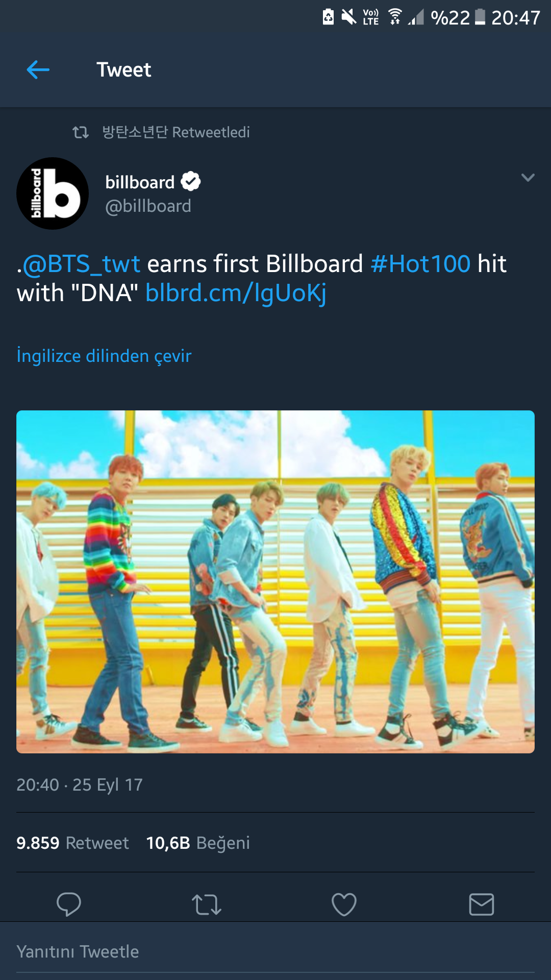This screenshot has width=551, height=980.
Task: Open the @BTS_twt mention link
Action: coord(82,264)
